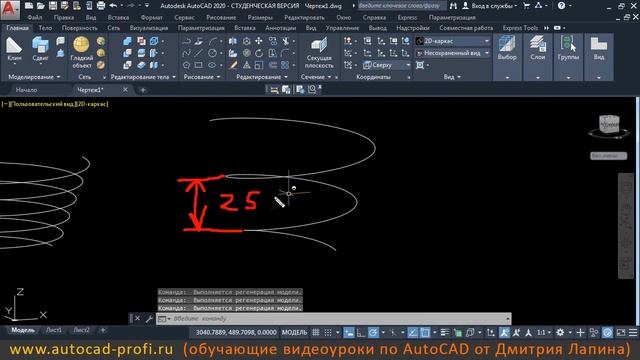Viewport: 640px width, 360px height.
Task: Click the Open file folder icon
Action: [x=41, y=6]
